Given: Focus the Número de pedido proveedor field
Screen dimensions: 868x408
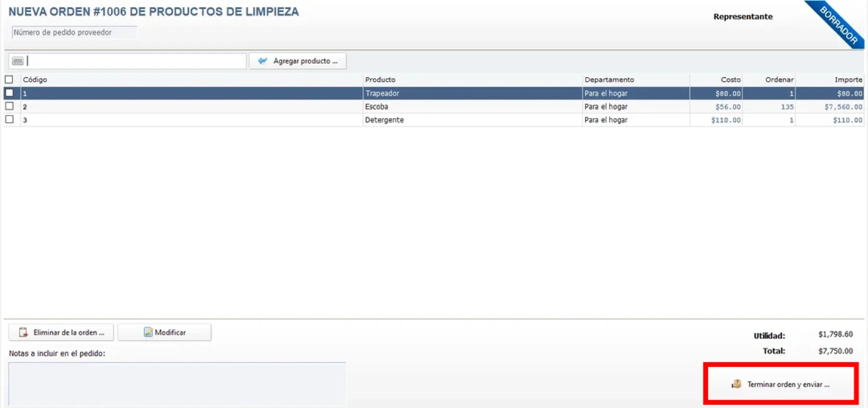Looking at the screenshot, I should click(74, 32).
